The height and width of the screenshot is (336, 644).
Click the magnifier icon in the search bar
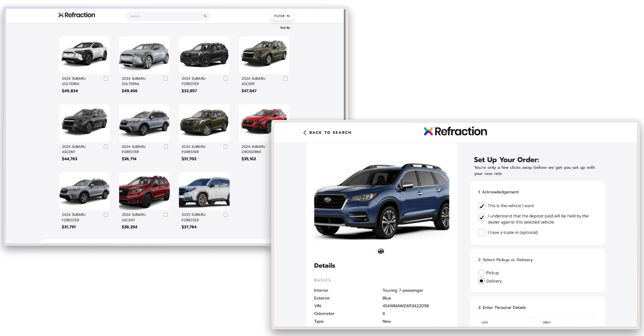coord(205,16)
